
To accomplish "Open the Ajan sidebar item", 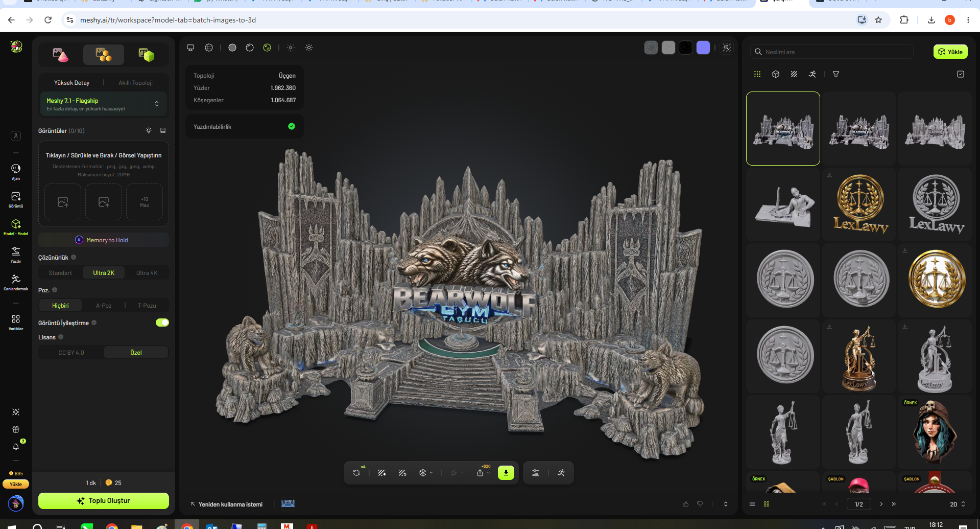I will pyautogui.click(x=16, y=172).
